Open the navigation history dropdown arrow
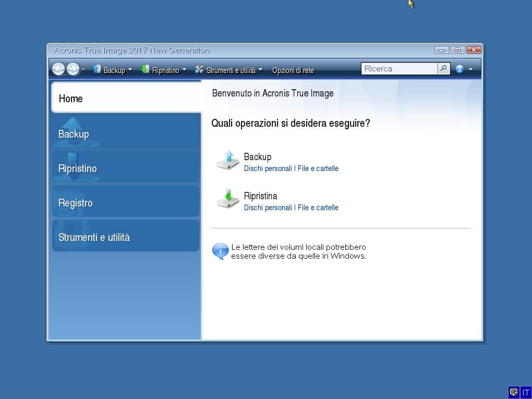The height and width of the screenshot is (399, 532). pos(83,69)
